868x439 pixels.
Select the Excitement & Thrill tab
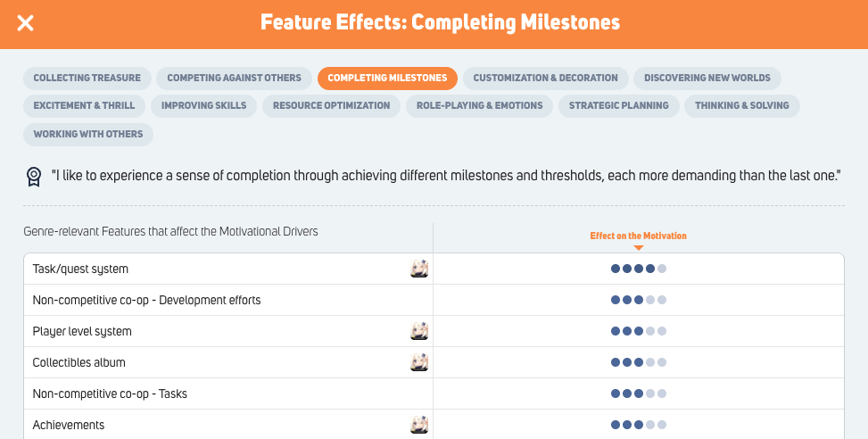84,106
